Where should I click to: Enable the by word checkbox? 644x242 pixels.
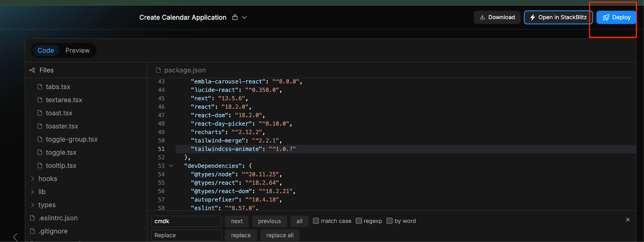pos(389,221)
